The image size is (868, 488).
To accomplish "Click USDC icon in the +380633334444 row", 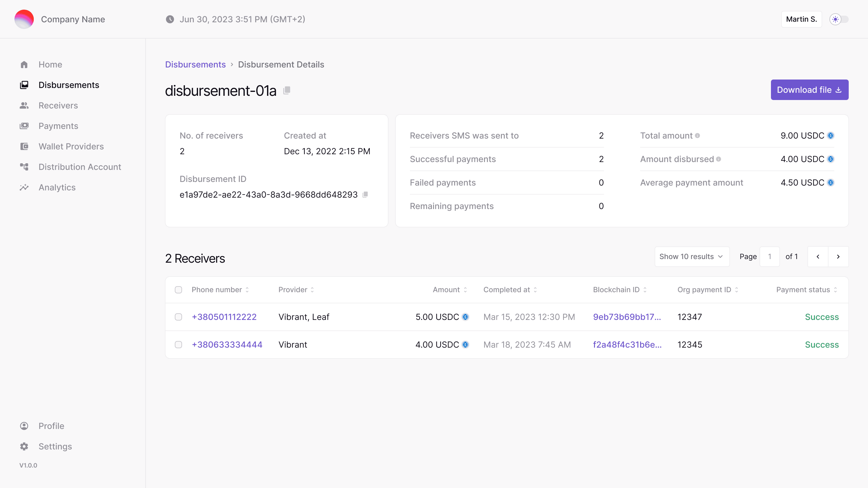I will coord(465,345).
